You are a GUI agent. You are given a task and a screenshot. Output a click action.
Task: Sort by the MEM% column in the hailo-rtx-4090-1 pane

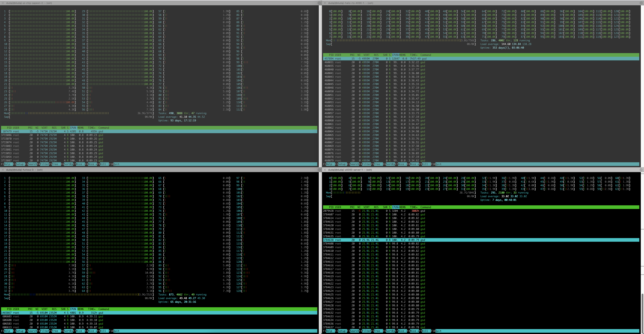point(402,55)
